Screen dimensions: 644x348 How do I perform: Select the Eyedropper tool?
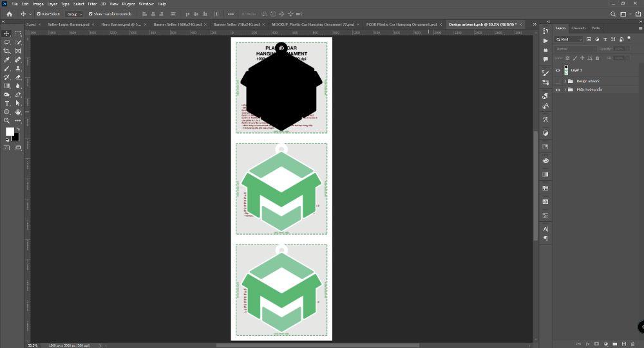pyautogui.click(x=7, y=60)
